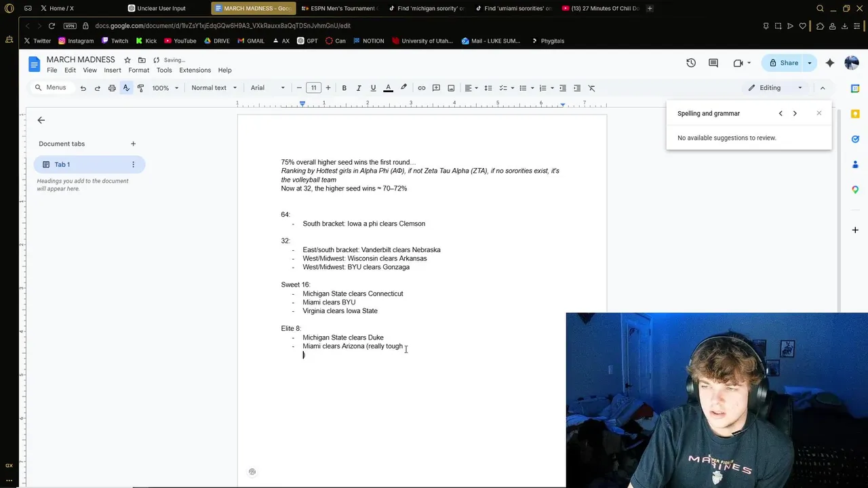The height and width of the screenshot is (488, 868).
Task: Open the bulleted list options arrow
Action: (x=532, y=88)
